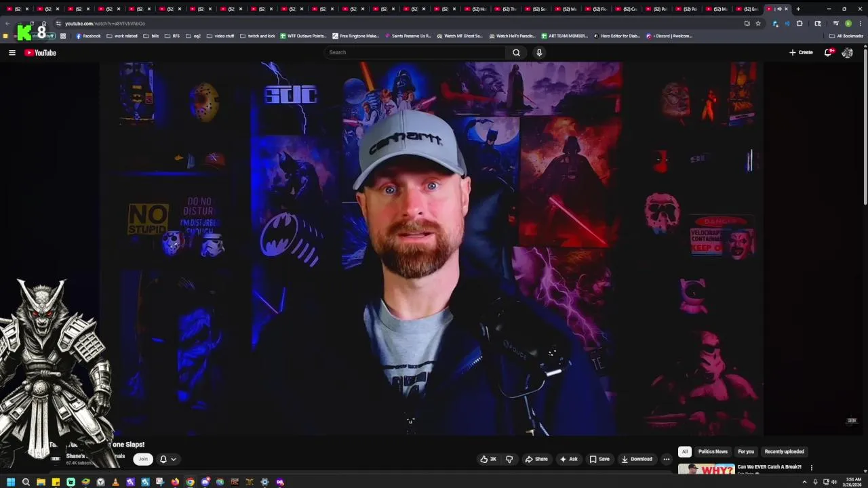Viewport: 868px width, 488px height.
Task: Open the 'bills' bookmark folder
Action: pyautogui.click(x=150, y=36)
